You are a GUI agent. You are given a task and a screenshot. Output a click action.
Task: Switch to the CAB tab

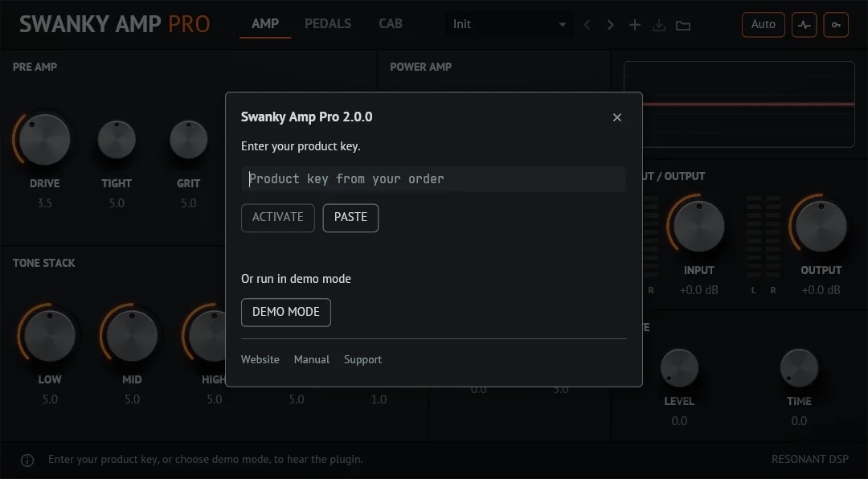pyautogui.click(x=391, y=24)
